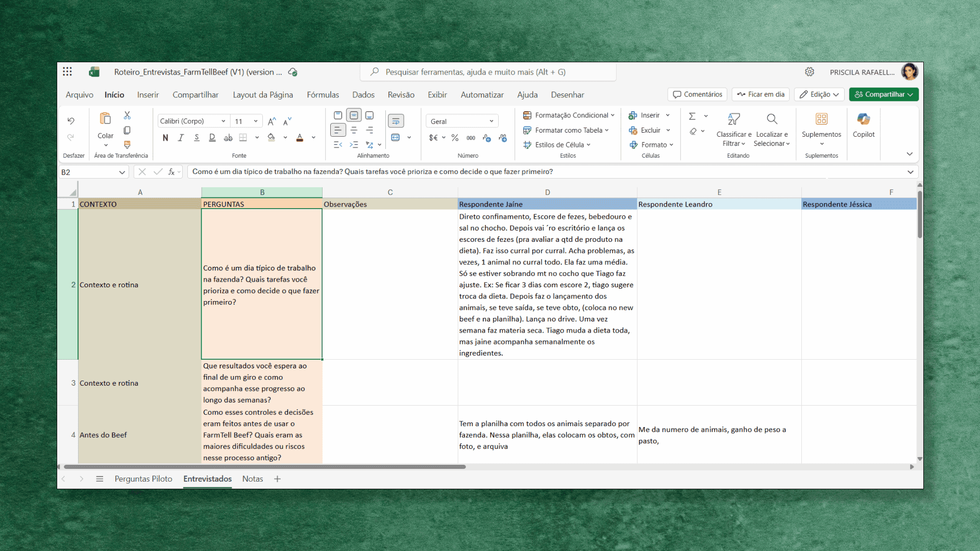
Task: Click the Clear eraser icon
Action: pyautogui.click(x=693, y=131)
